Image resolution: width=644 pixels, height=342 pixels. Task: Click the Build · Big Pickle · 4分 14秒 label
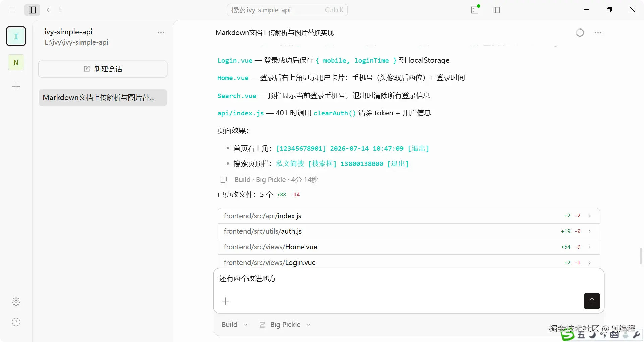pos(276,180)
